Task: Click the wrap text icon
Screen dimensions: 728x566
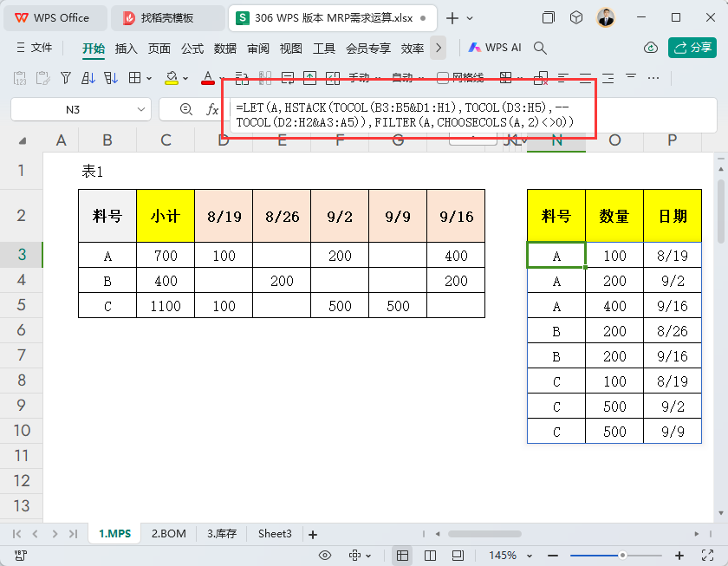Action: tap(288, 78)
